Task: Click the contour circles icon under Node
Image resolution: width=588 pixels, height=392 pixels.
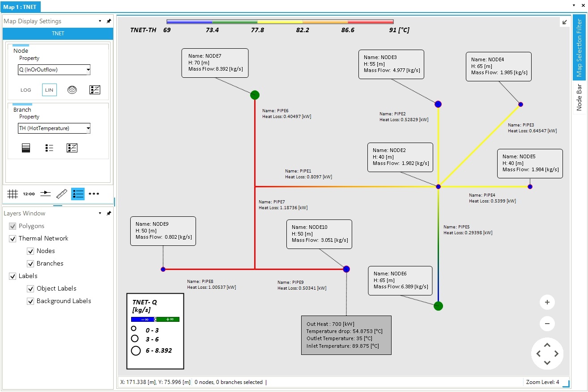Action: (x=72, y=90)
